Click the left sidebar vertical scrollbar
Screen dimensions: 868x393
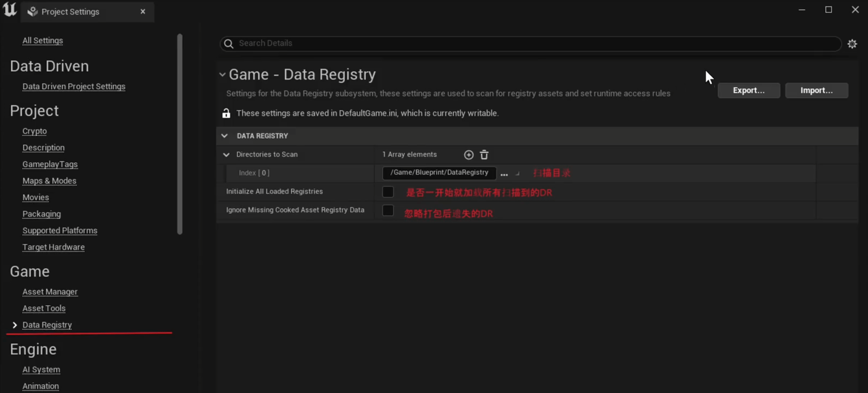pyautogui.click(x=180, y=134)
